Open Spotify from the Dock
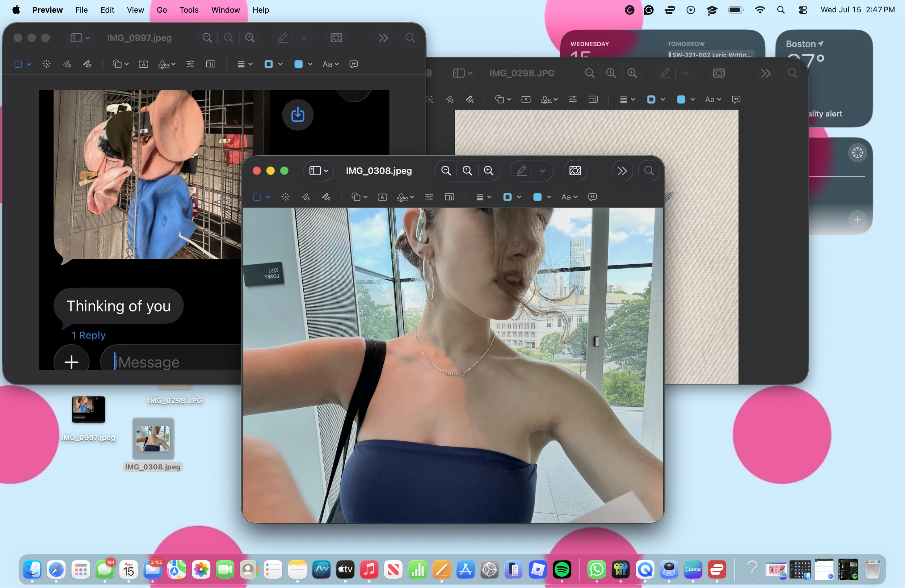The height and width of the screenshot is (588, 905). pos(562,570)
